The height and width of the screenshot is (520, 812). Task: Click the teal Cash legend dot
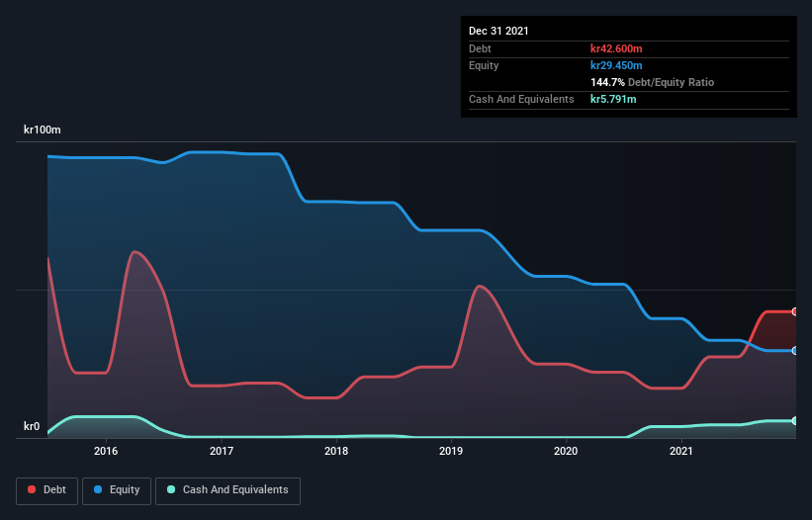[171, 489]
